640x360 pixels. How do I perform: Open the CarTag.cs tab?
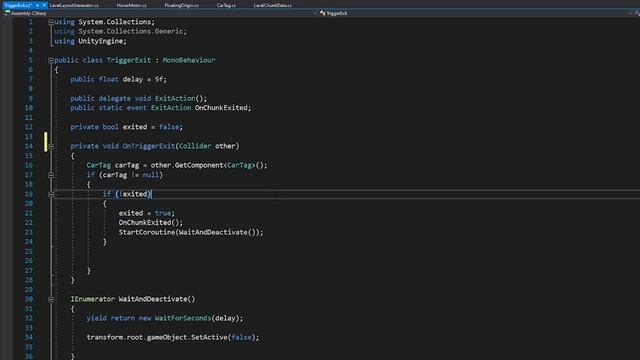[x=226, y=5]
